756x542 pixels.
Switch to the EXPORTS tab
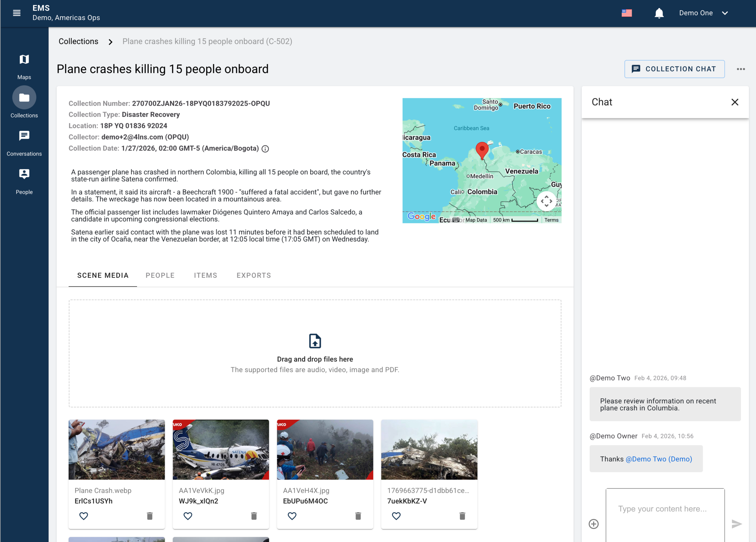254,275
